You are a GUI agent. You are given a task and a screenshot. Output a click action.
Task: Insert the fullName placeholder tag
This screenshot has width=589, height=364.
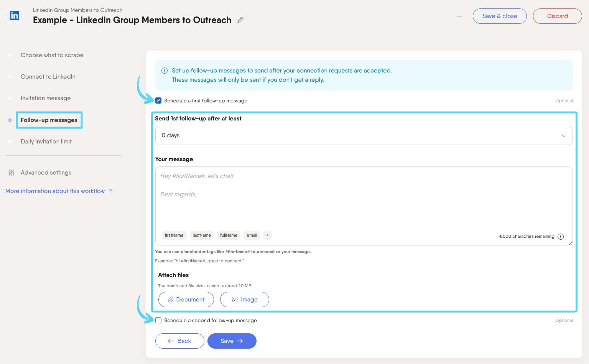click(229, 235)
